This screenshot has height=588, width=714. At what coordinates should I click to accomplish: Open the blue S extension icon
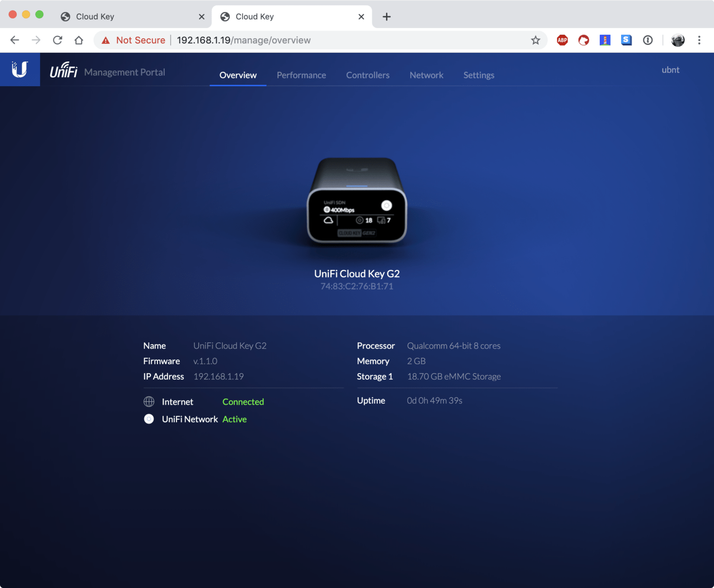(626, 40)
